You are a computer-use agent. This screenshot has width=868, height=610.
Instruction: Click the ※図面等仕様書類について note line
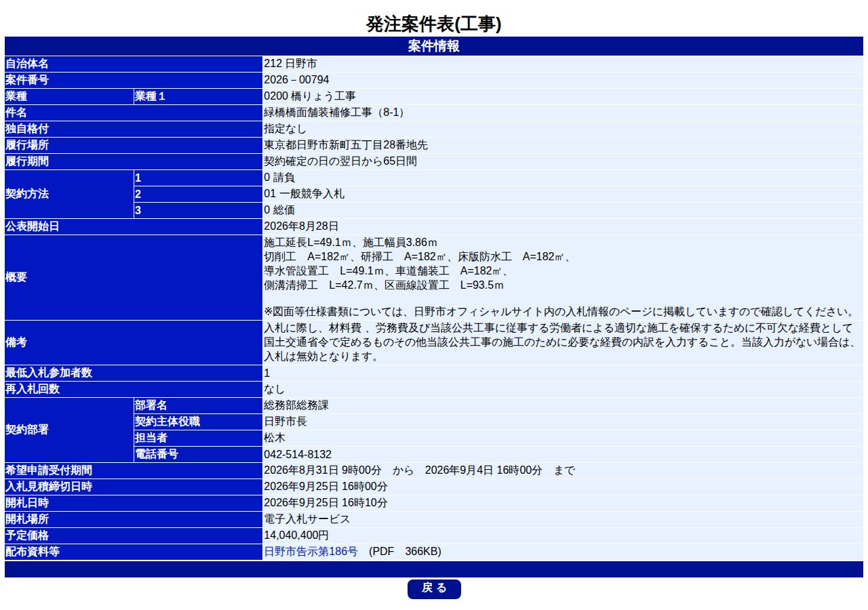[561, 312]
